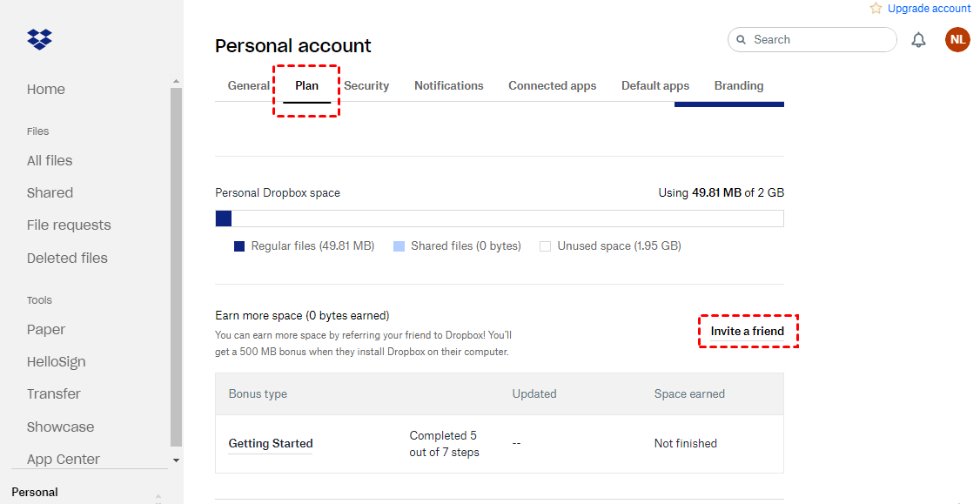Open the Branding tab

point(739,85)
